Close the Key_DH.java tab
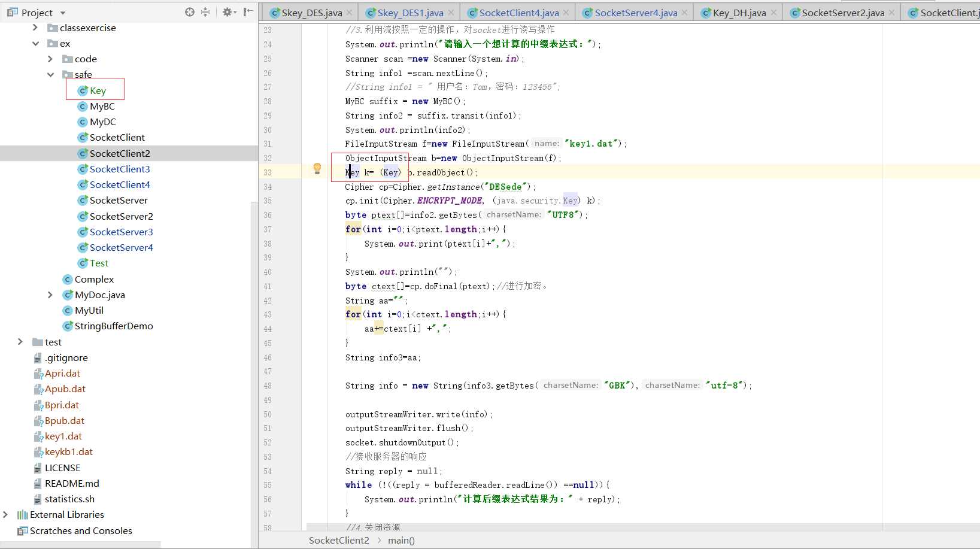Image resolution: width=980 pixels, height=549 pixels. tap(773, 13)
